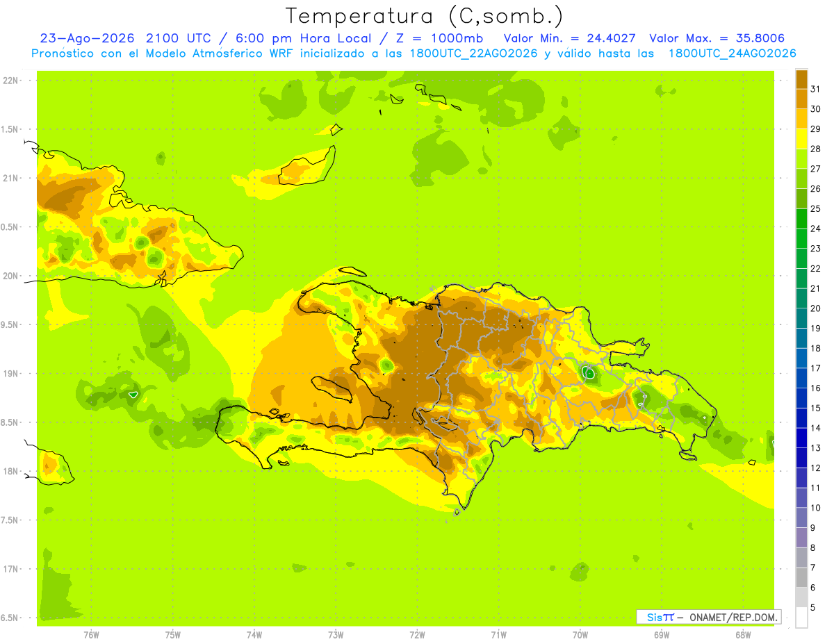Click the "70W" longitude label

[x=580, y=635]
